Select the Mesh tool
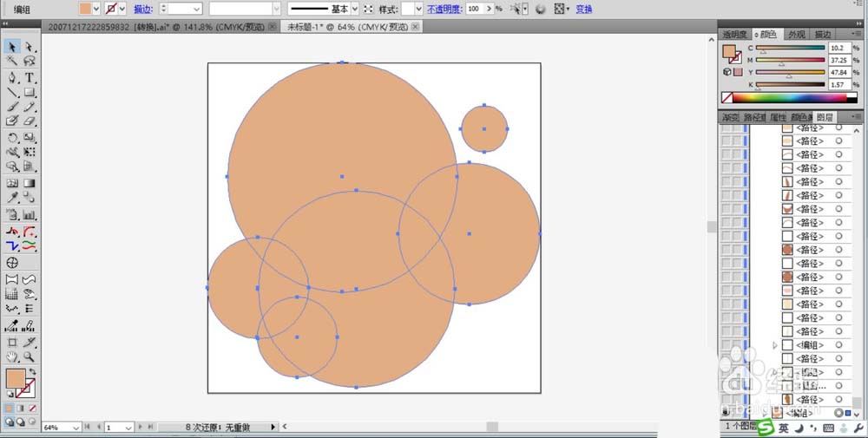Screen dimensions: 868x438 (x=11, y=183)
